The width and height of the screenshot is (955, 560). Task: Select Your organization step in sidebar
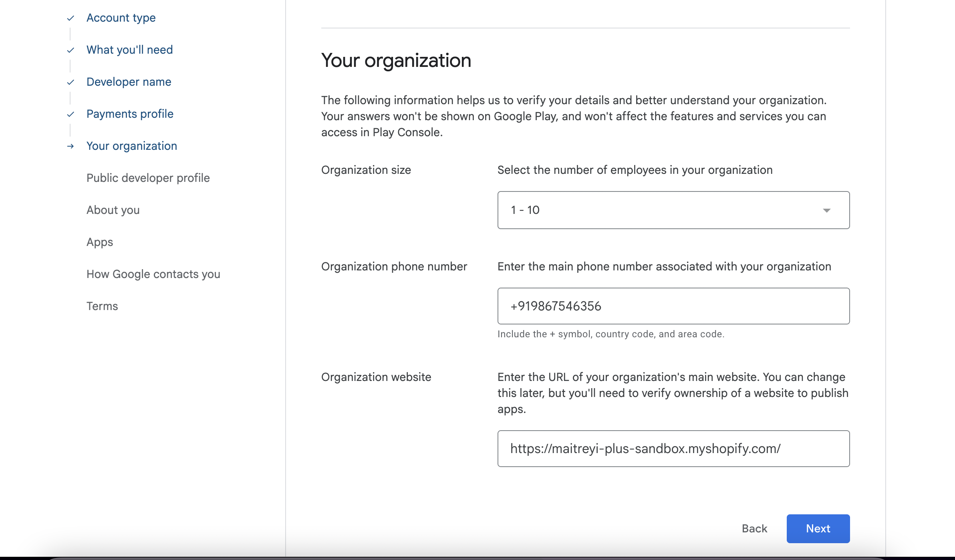tap(131, 146)
